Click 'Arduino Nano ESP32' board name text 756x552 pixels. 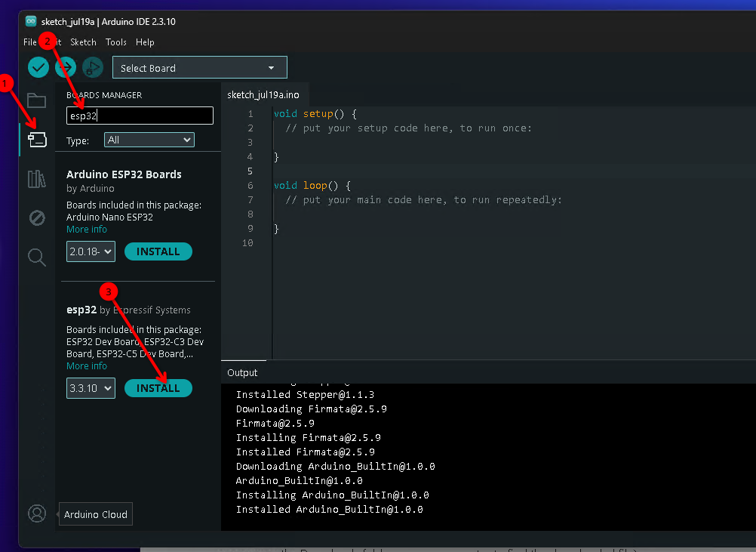click(109, 217)
